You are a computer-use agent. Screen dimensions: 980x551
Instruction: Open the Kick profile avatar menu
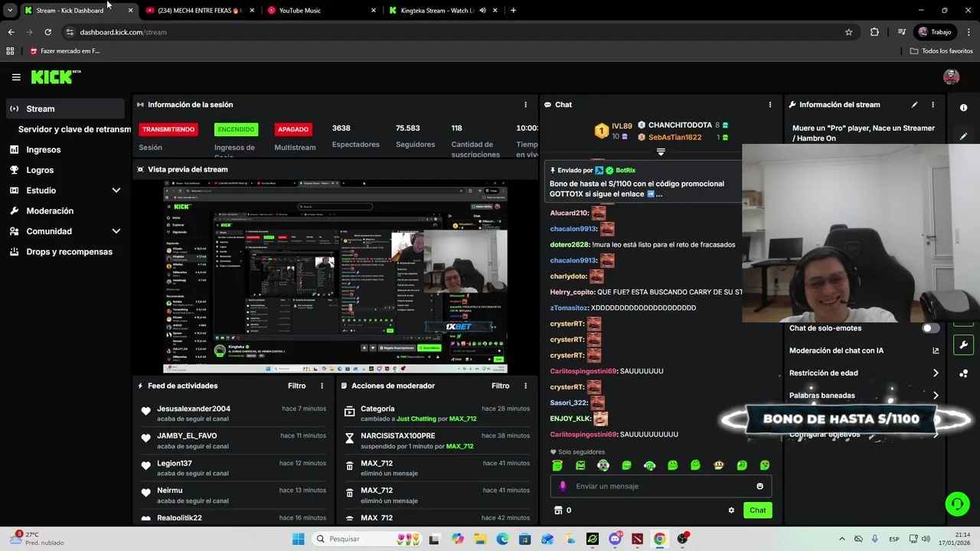[x=951, y=77]
